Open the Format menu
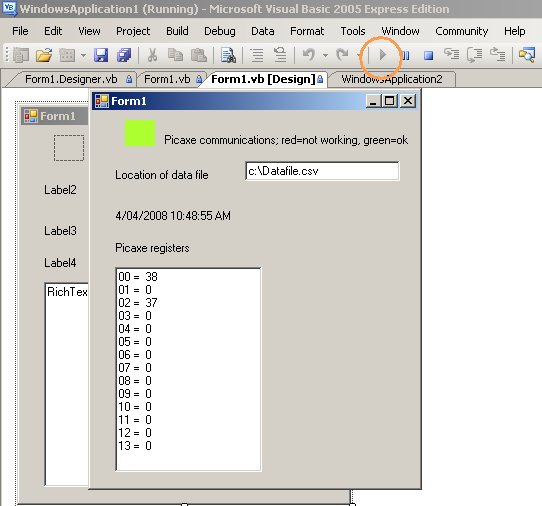Viewport: 542px width, 506px height. click(x=307, y=31)
